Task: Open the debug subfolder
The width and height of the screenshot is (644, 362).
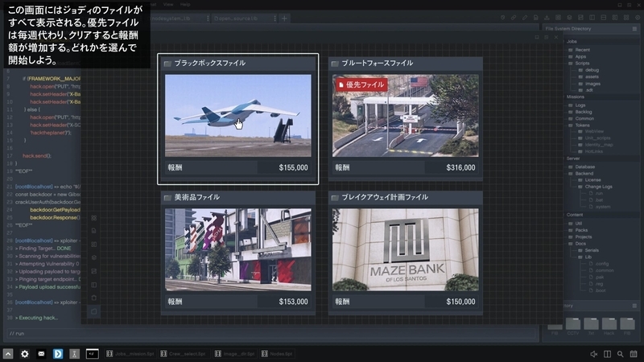Action: click(x=588, y=70)
